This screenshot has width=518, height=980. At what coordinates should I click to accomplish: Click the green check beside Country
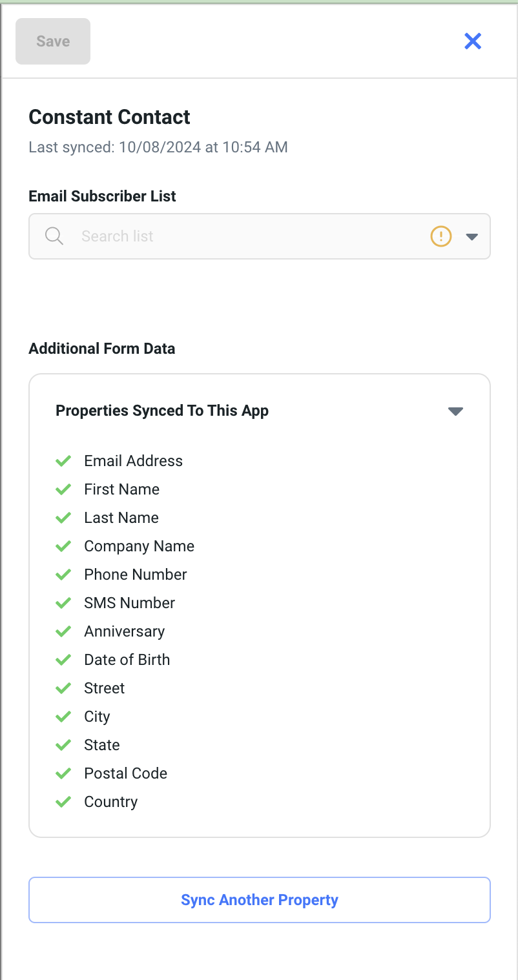[x=63, y=802]
